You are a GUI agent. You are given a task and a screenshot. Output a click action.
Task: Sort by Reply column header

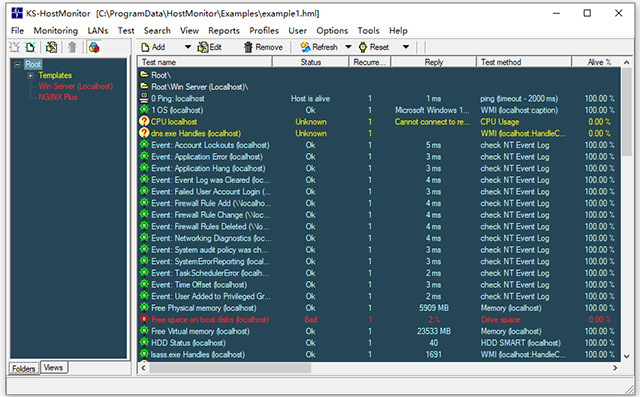pos(433,62)
